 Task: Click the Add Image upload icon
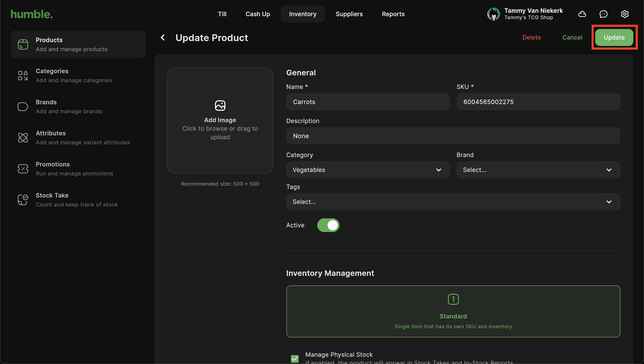[220, 106]
